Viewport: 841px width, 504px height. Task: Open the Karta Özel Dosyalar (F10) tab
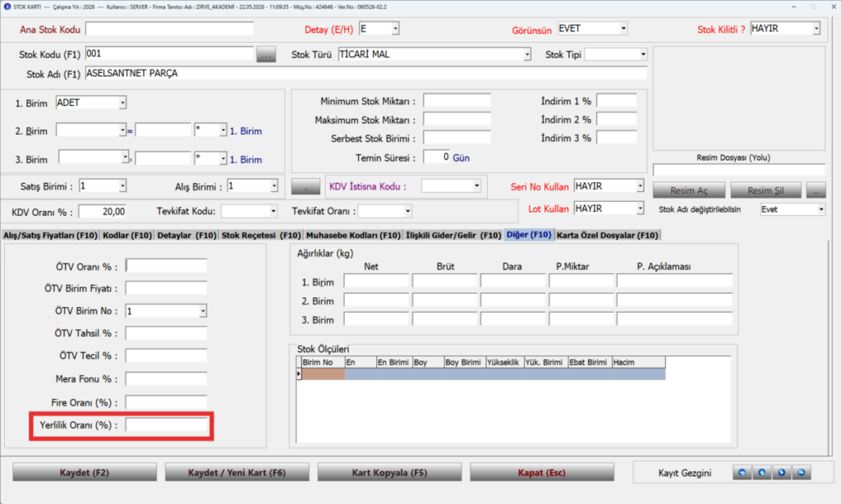point(607,235)
